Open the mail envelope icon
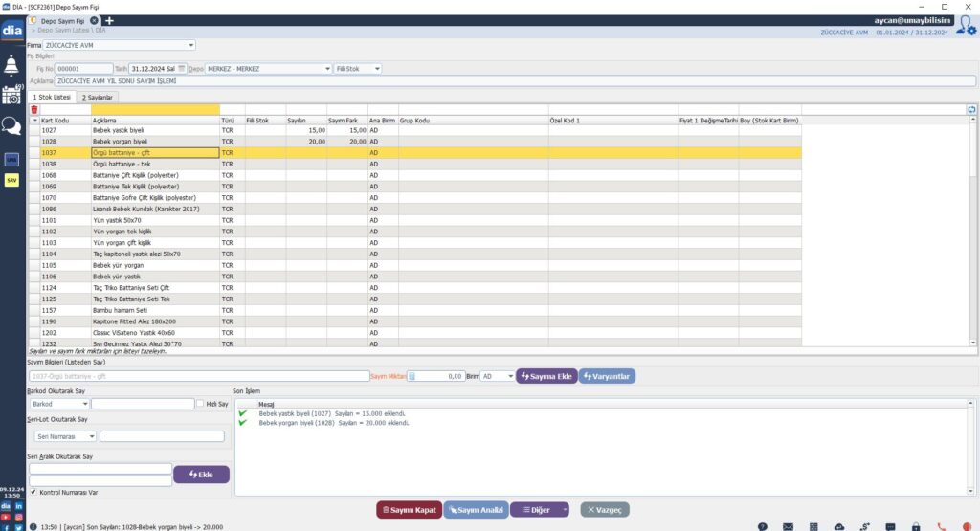980x531 pixels. 789,526
